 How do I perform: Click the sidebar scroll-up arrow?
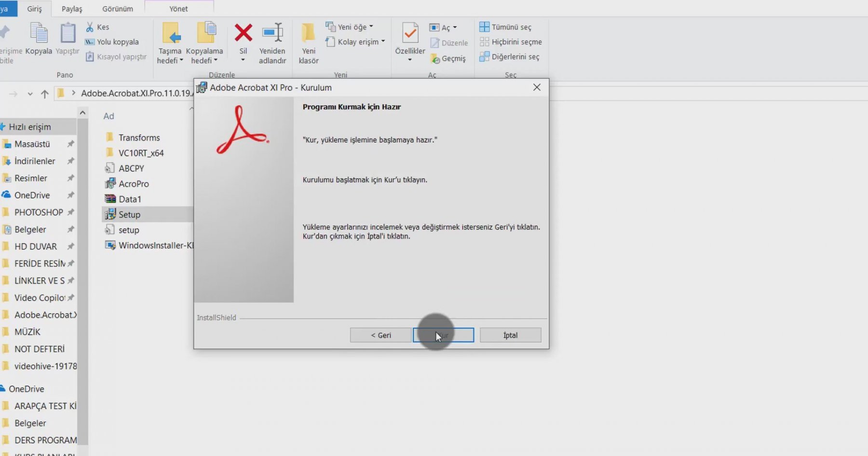pos(82,113)
